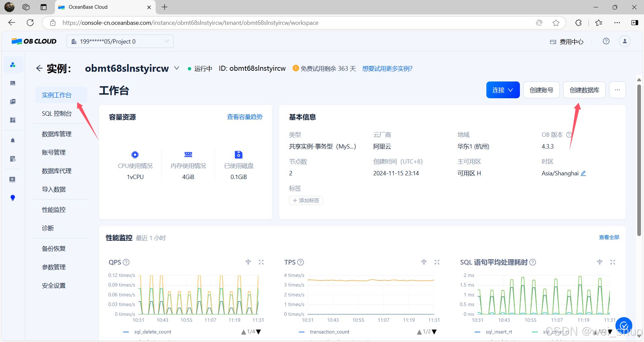
Task: Open the 查看容量趋势 link
Action: 245,117
